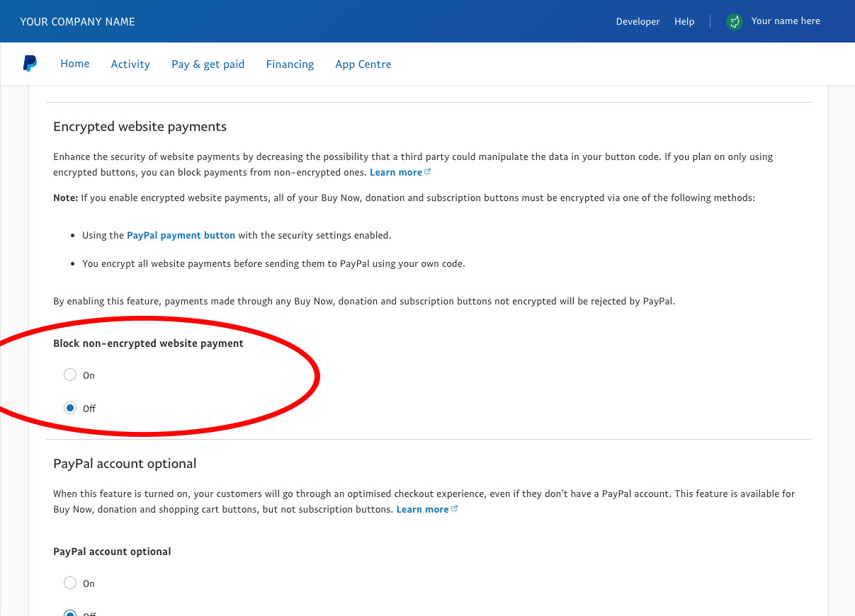Click the 'PayPal account optional' section heading
Viewport: 855px width, 616px height.
(x=125, y=464)
